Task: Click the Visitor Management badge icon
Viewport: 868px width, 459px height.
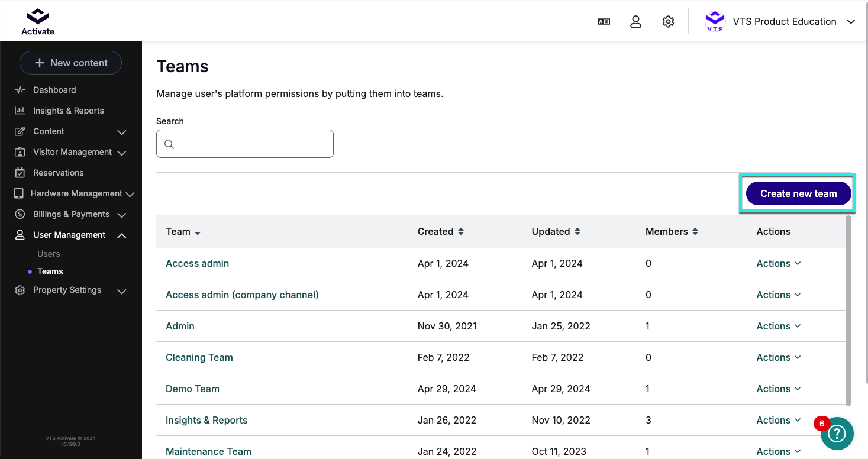Action: (20, 152)
